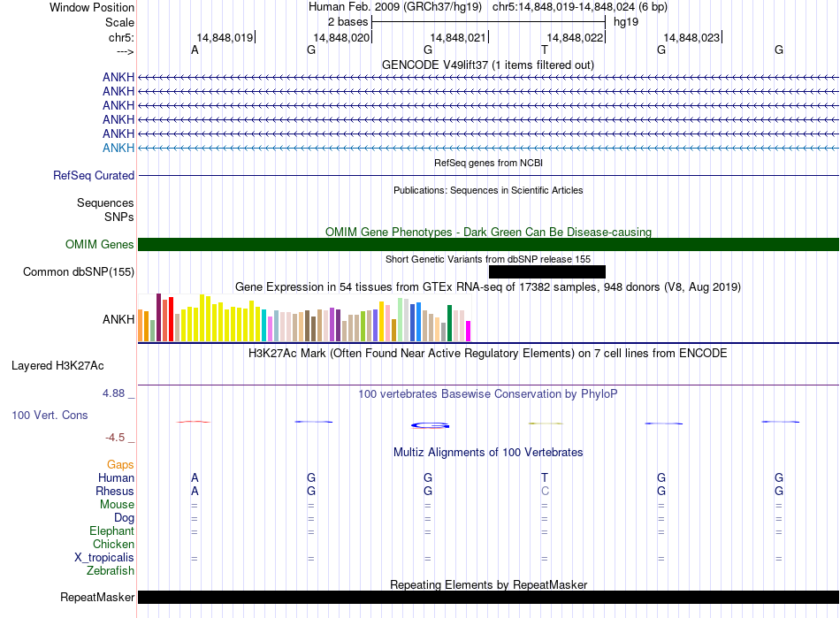Click the gray C in the Rhesus alignment row
This screenshot has width=840, height=618.
[545, 491]
